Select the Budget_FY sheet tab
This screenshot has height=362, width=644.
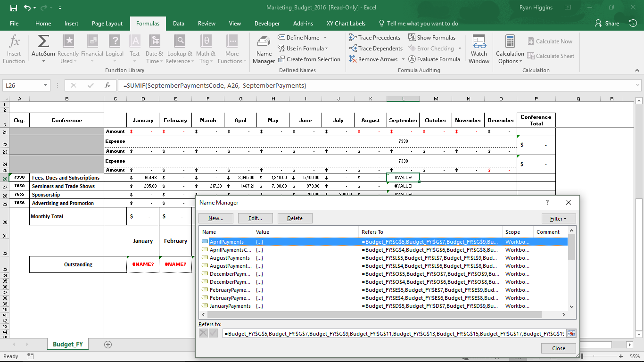[68, 345]
